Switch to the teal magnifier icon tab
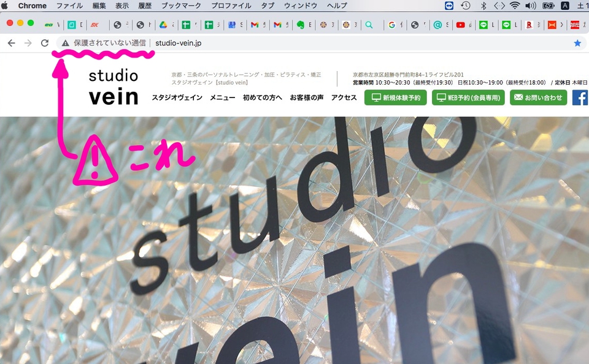 (369, 25)
